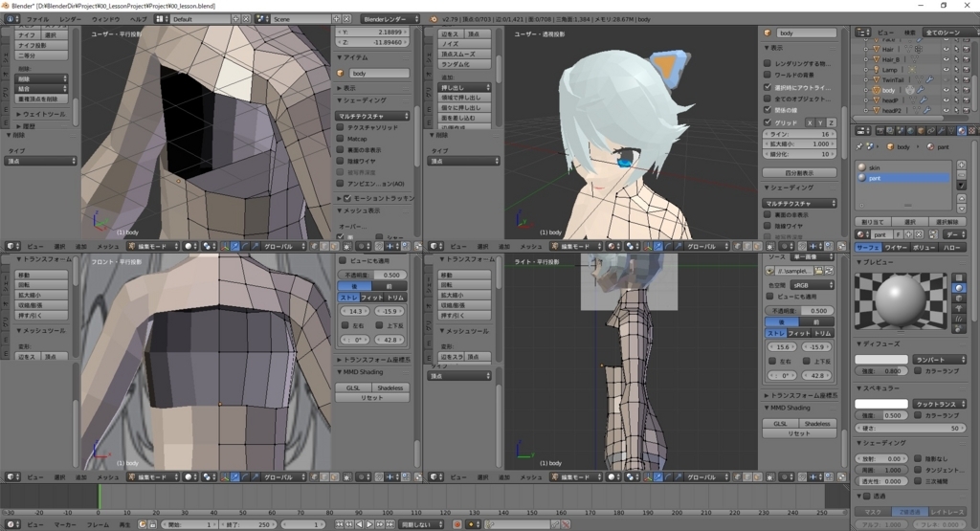980x531 pixels.
Task: Set material preview to flat plane
Action: (959, 277)
